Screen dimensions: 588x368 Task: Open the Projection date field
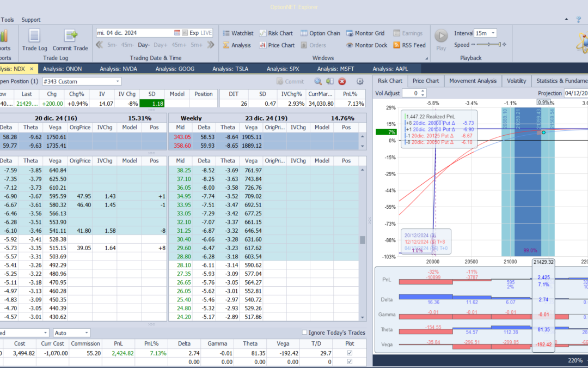[576, 93]
